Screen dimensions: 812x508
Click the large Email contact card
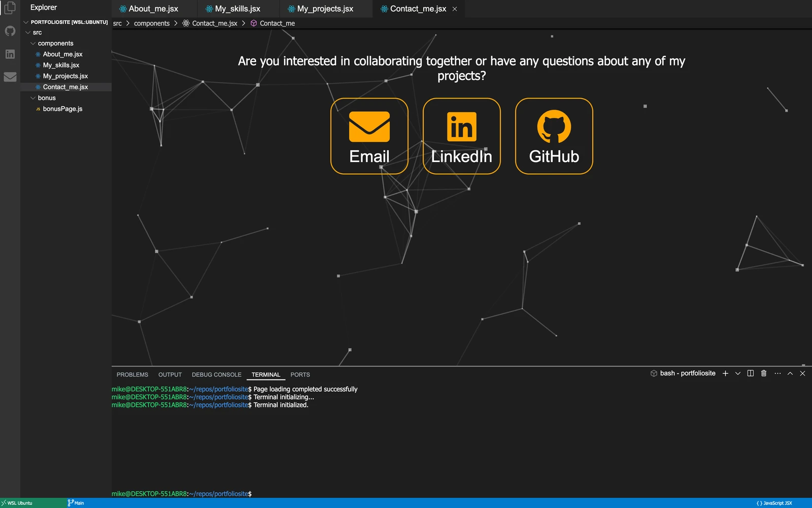point(369,136)
